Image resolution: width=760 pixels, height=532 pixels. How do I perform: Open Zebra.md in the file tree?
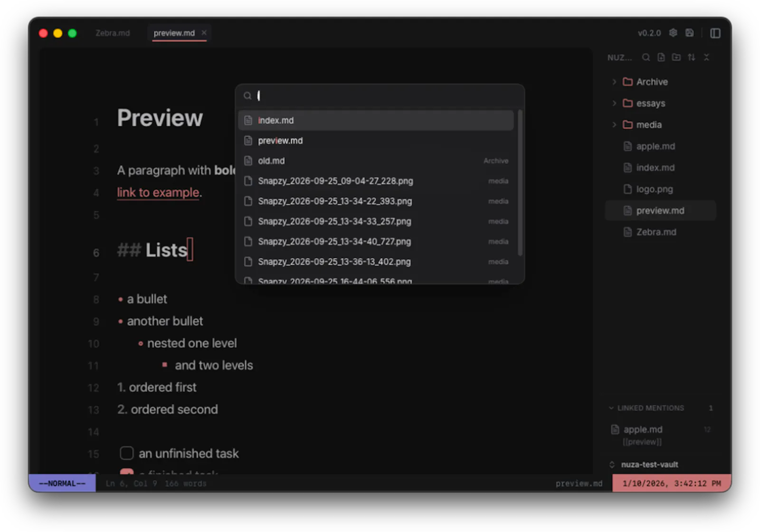tap(661, 232)
